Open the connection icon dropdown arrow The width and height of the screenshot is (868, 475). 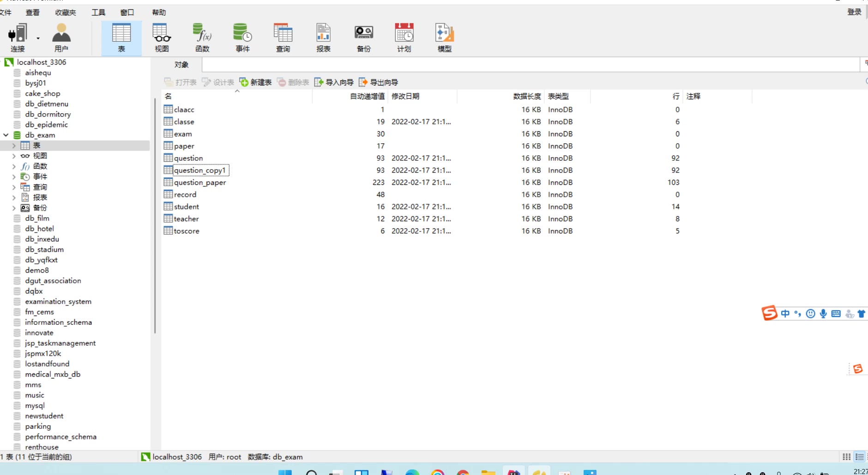coord(38,38)
